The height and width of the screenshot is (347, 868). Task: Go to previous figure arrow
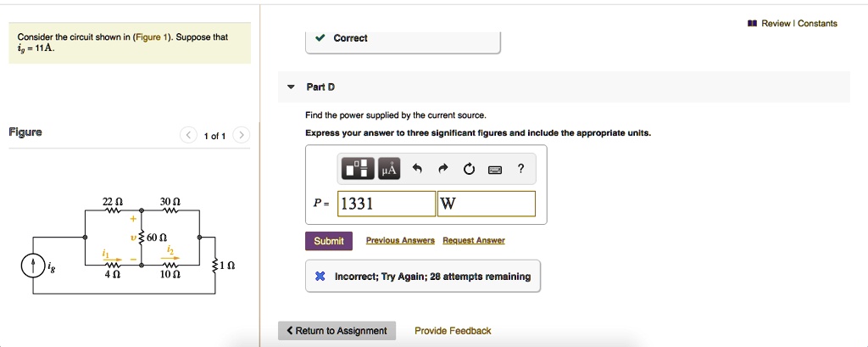tap(189, 136)
